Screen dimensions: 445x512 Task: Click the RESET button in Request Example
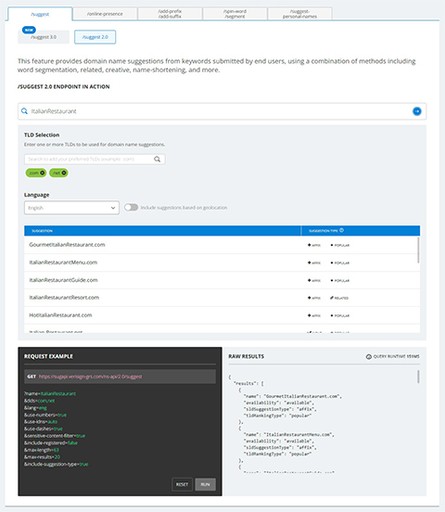pos(182,484)
